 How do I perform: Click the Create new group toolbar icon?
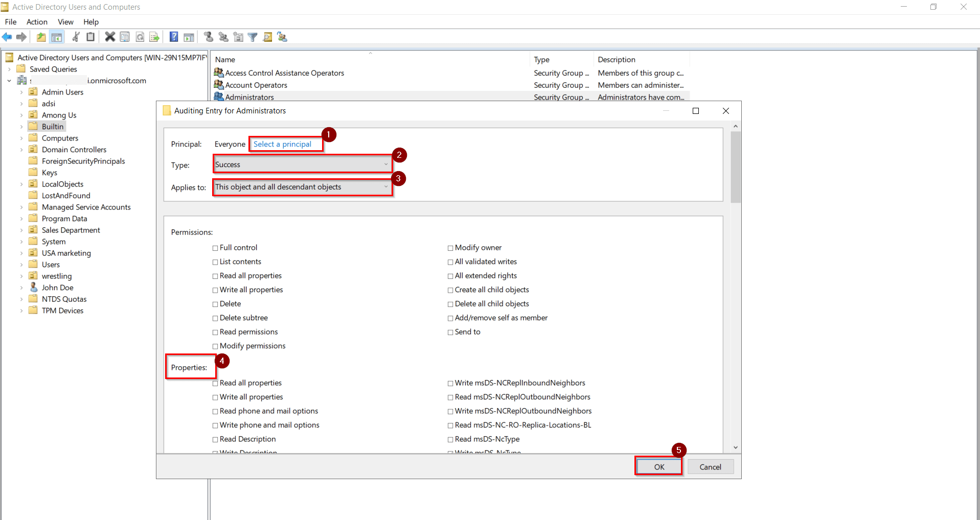223,37
